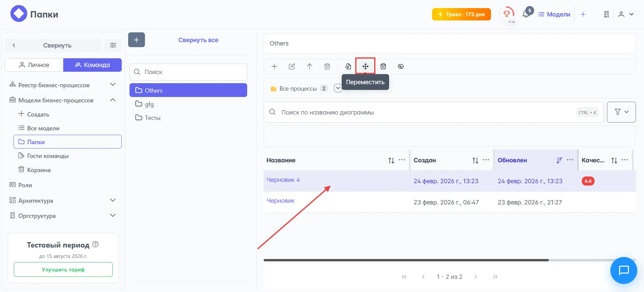Switch to Команда workspace toggle
The height and width of the screenshot is (292, 644).
(92, 65)
